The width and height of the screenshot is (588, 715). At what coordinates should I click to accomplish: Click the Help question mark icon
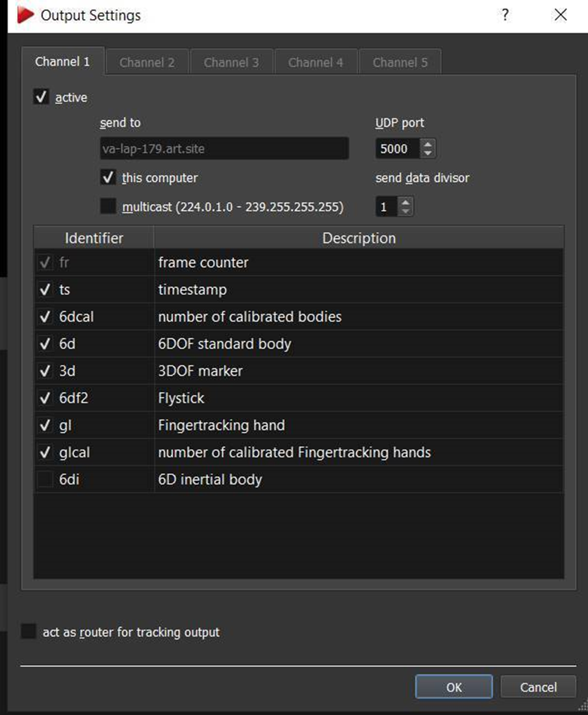pyautogui.click(x=505, y=15)
